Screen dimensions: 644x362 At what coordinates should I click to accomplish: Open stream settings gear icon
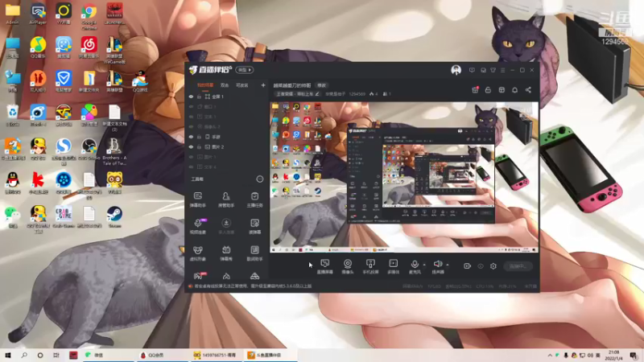click(x=493, y=266)
